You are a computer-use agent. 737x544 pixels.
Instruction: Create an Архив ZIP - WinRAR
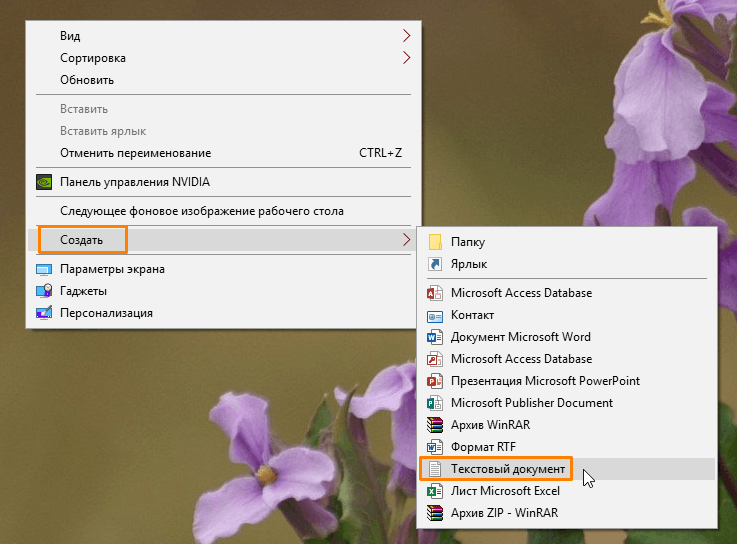coord(567,513)
